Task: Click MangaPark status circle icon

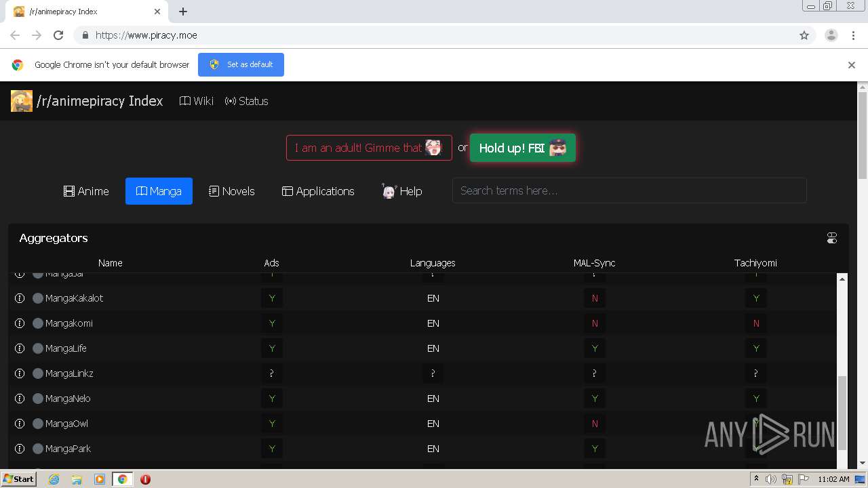Action: click(38, 449)
